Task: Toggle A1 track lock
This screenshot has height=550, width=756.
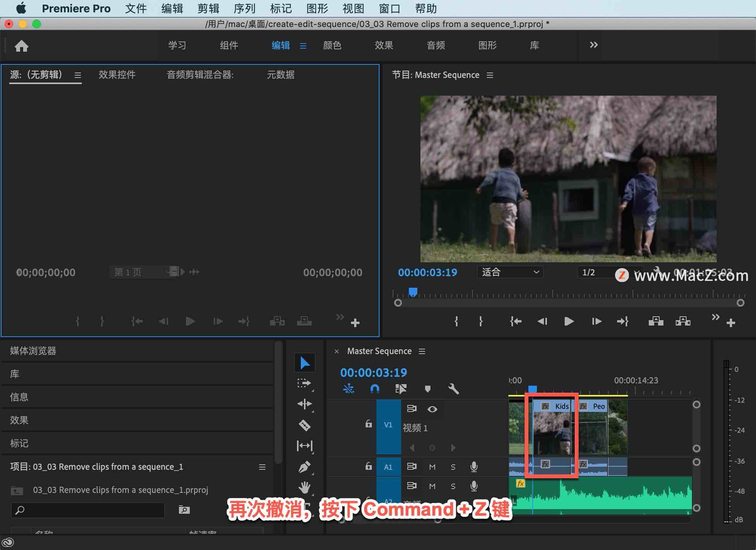Action: 368,467
